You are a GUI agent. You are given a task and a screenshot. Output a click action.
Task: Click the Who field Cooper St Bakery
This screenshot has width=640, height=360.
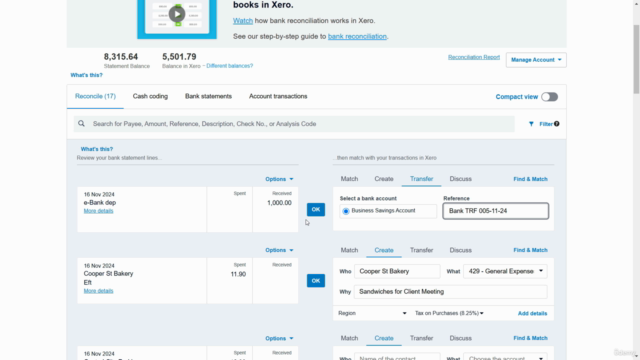pyautogui.click(x=397, y=271)
